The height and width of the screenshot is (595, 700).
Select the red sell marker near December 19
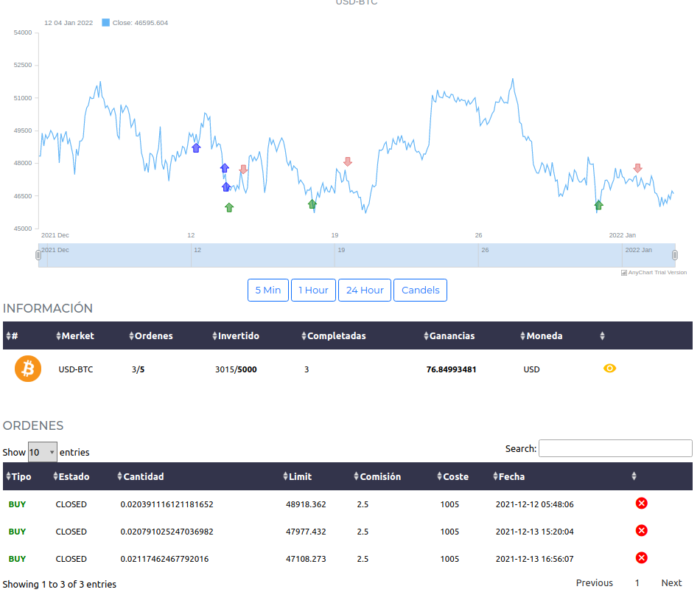coord(347,161)
